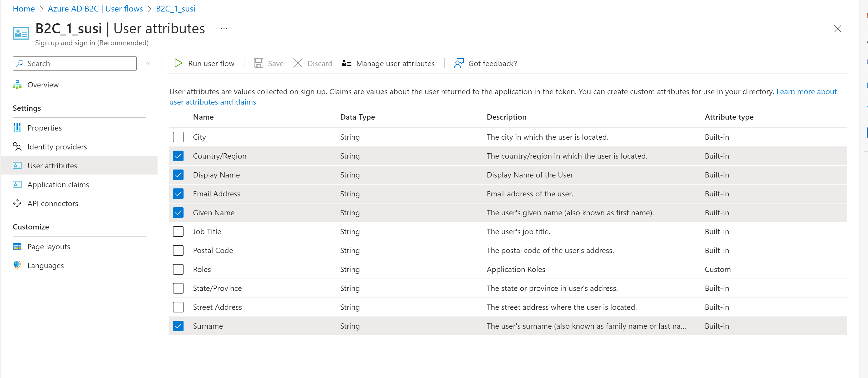Enable the City attribute checkbox

[x=178, y=137]
